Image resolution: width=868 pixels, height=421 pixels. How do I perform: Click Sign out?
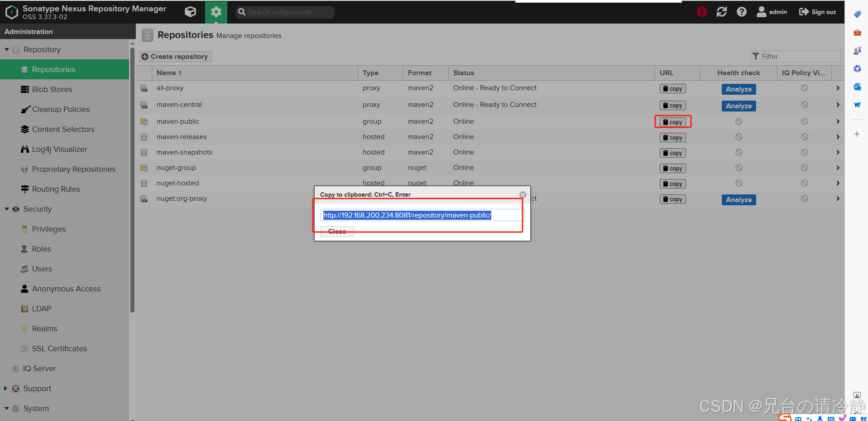coord(818,12)
